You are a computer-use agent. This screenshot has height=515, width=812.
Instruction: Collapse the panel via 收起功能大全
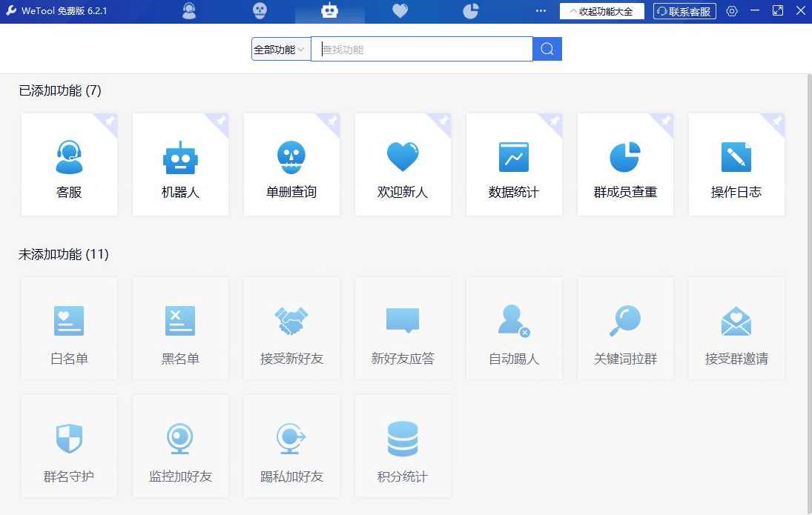601,10
